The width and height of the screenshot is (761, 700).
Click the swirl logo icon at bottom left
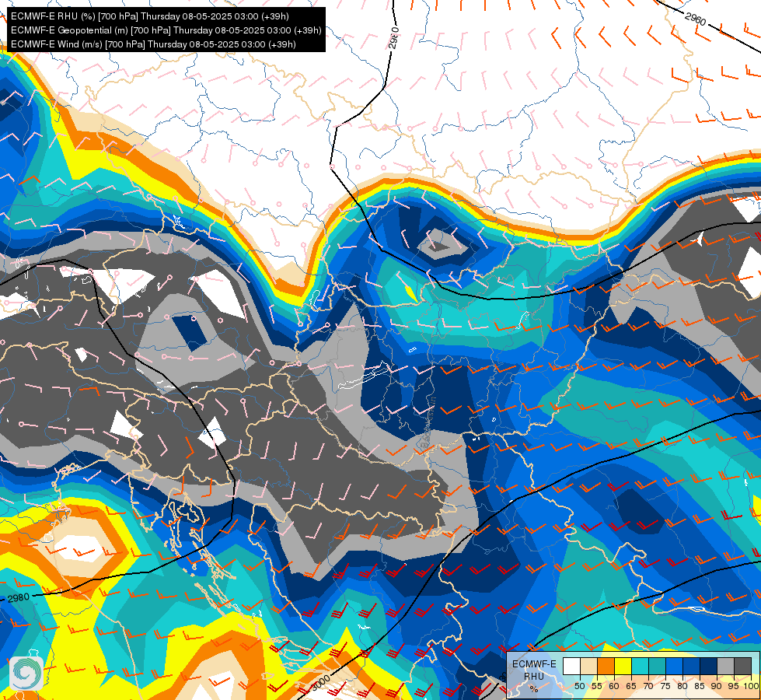coord(26,673)
